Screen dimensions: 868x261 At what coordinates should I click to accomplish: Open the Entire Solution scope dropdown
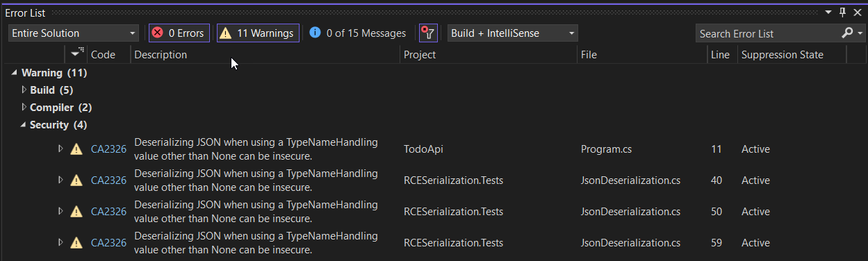74,33
